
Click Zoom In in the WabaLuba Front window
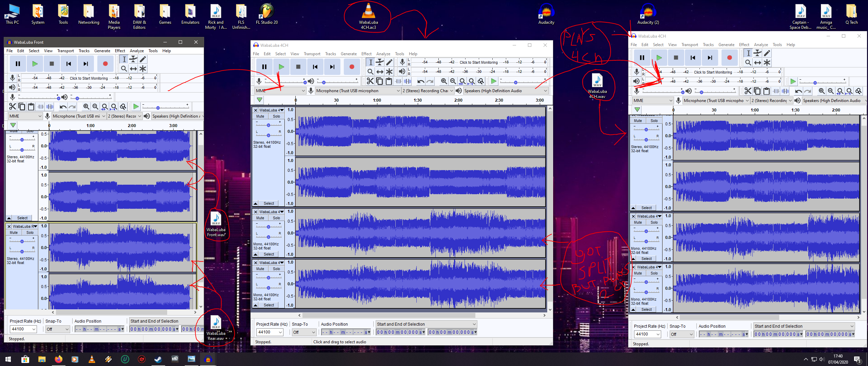(x=86, y=106)
